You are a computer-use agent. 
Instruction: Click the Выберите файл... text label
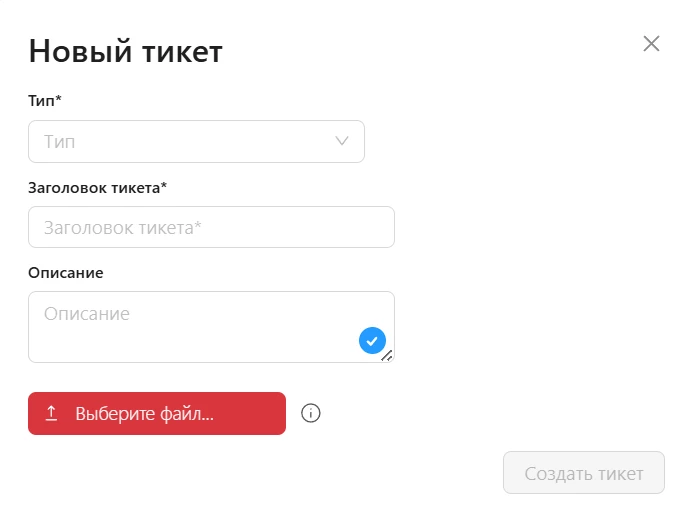[x=145, y=414]
